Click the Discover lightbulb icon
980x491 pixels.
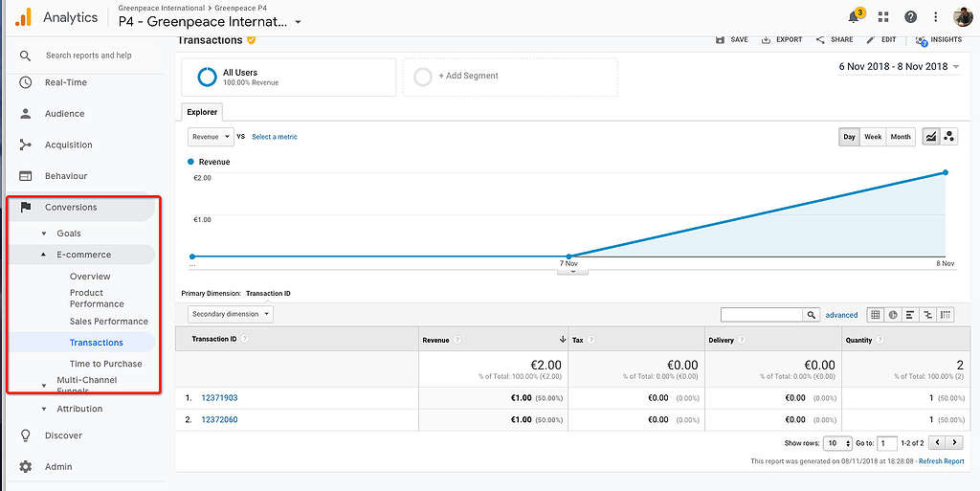[25, 435]
